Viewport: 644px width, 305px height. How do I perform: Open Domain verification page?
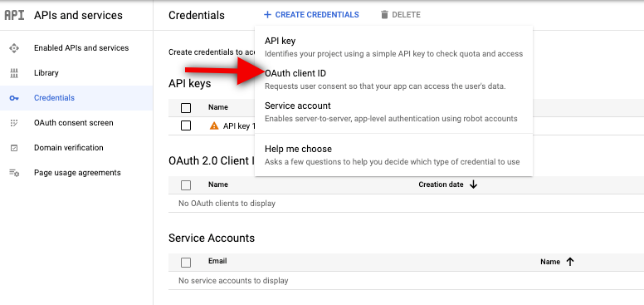tap(69, 148)
